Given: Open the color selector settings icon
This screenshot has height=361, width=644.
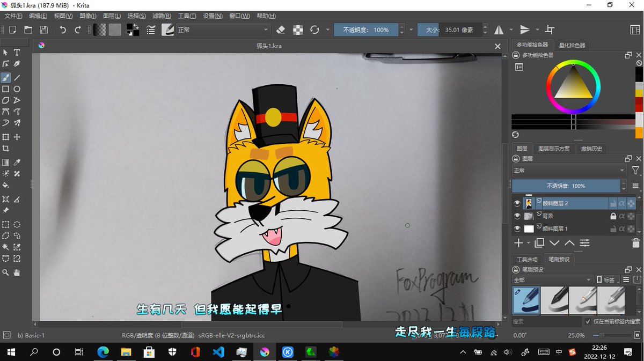Looking at the screenshot, I should (519, 67).
